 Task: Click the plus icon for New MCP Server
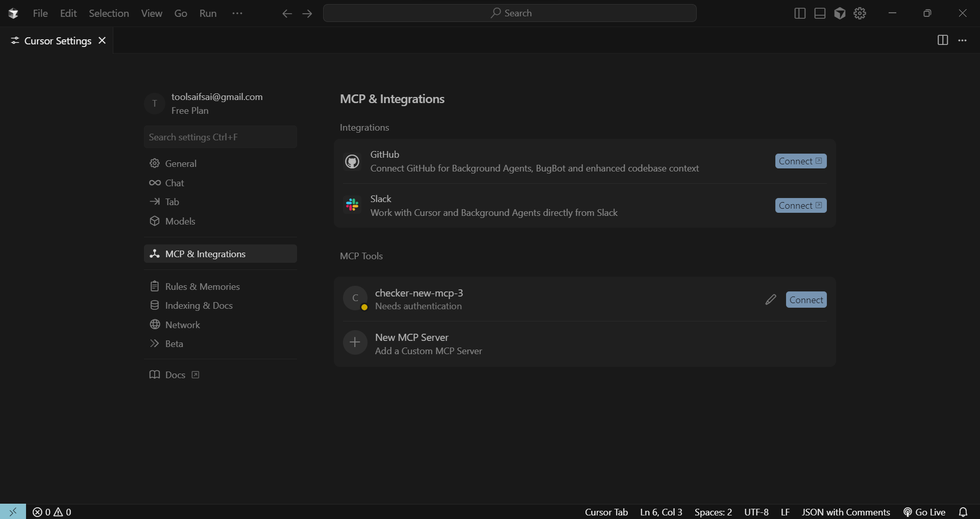click(x=355, y=342)
